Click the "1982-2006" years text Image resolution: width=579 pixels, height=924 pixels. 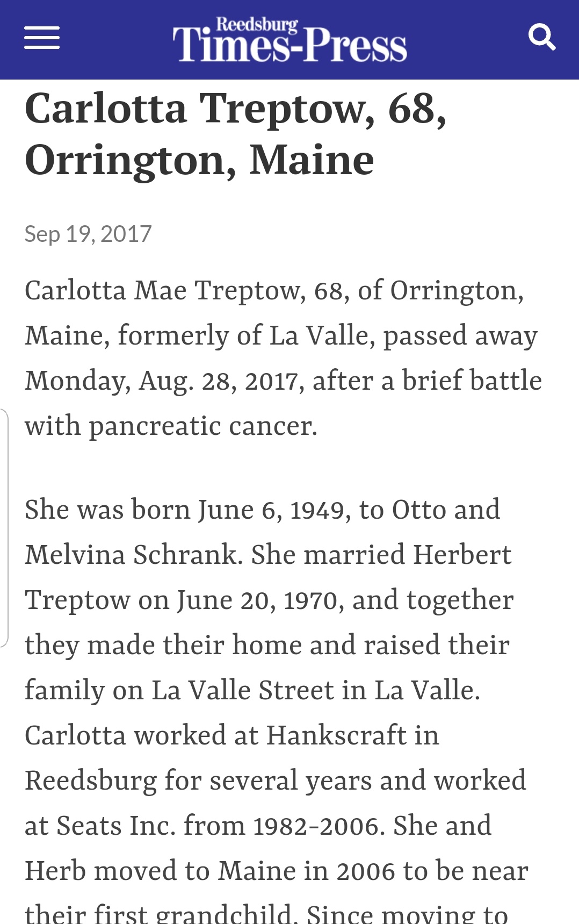point(319,826)
